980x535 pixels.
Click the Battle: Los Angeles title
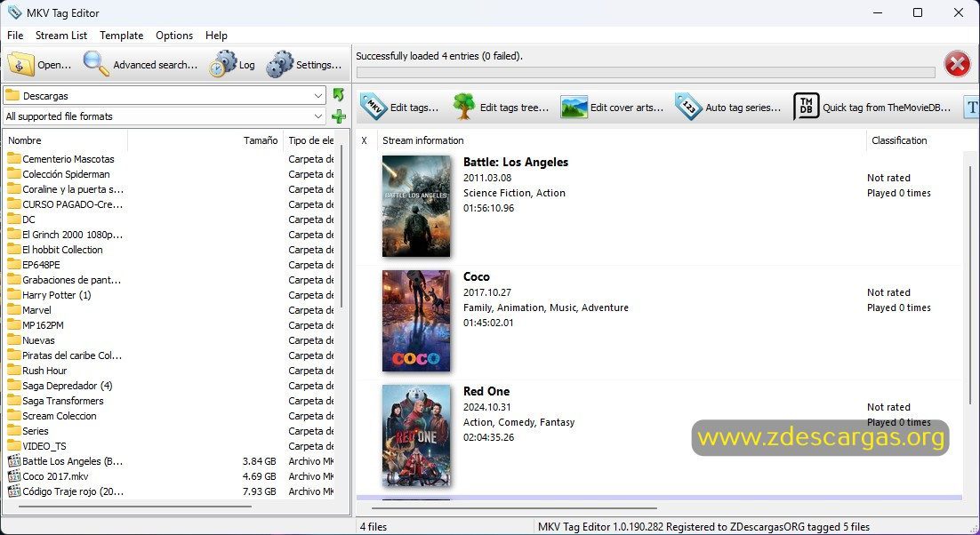tap(516, 163)
